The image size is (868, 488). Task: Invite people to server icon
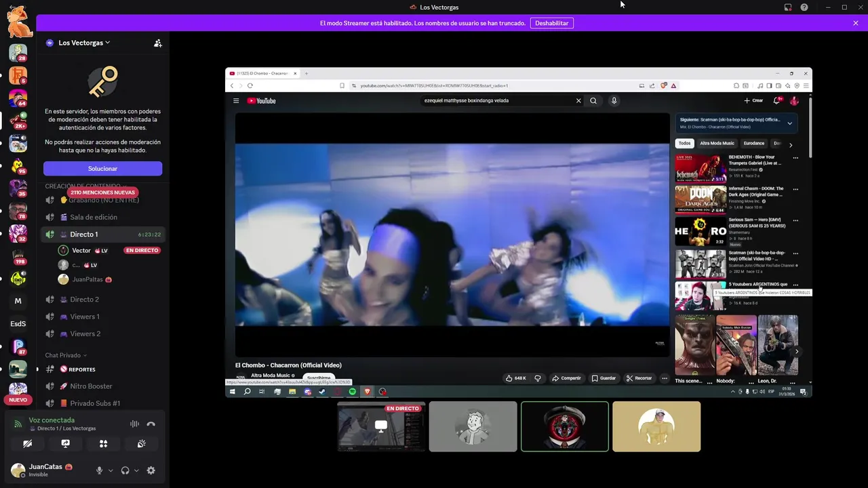click(157, 43)
